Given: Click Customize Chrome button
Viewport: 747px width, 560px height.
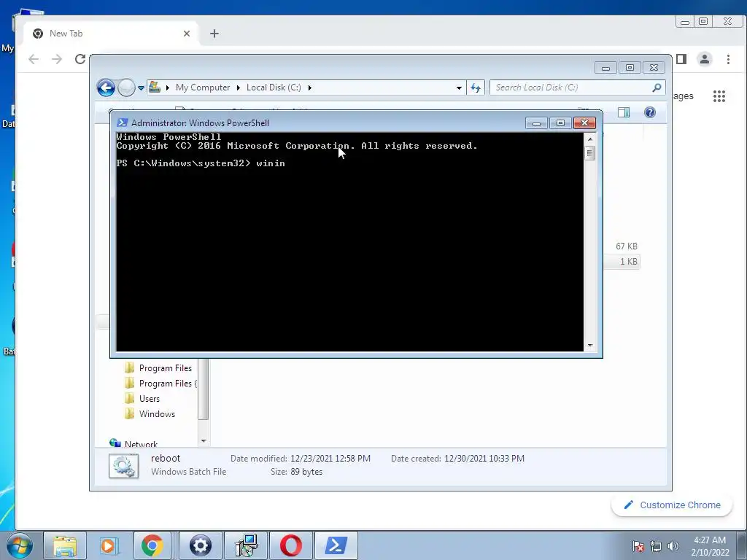Looking at the screenshot, I should 672,505.
